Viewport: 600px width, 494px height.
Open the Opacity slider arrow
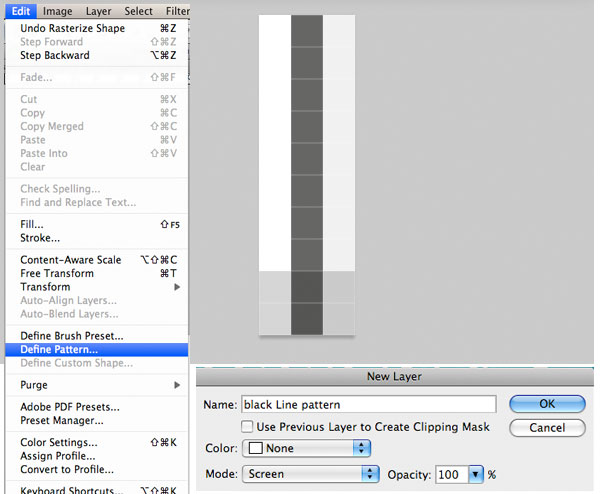476,474
